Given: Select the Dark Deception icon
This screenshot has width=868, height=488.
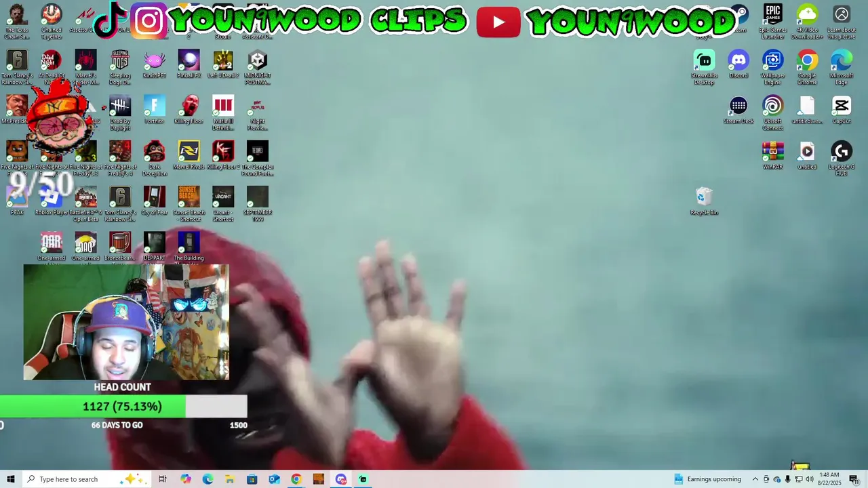Looking at the screenshot, I should (x=154, y=158).
